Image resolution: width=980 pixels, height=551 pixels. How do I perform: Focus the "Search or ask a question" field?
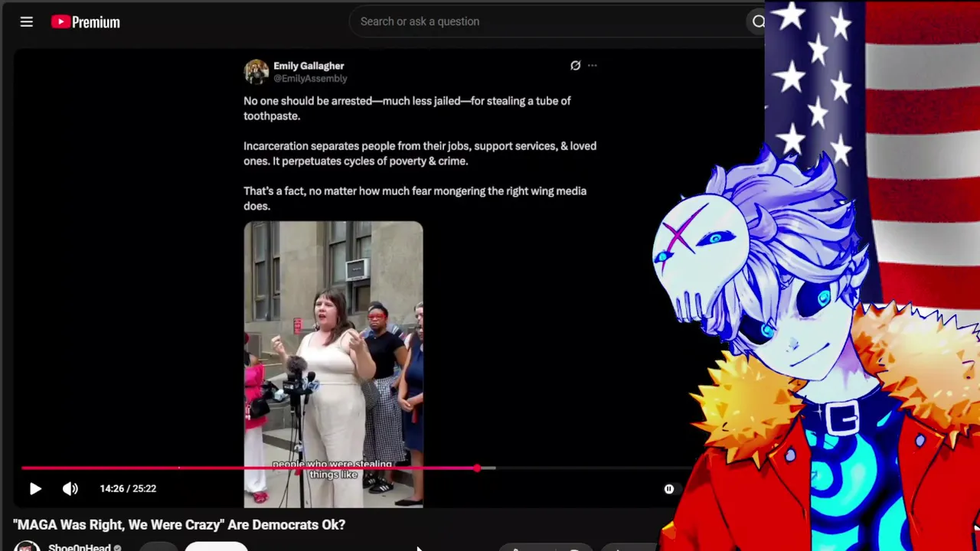coord(548,21)
